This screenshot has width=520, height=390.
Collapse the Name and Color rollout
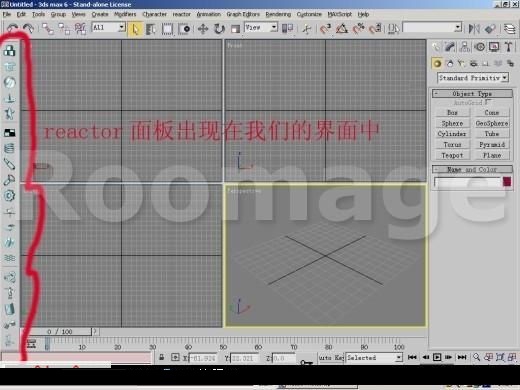tap(472, 170)
